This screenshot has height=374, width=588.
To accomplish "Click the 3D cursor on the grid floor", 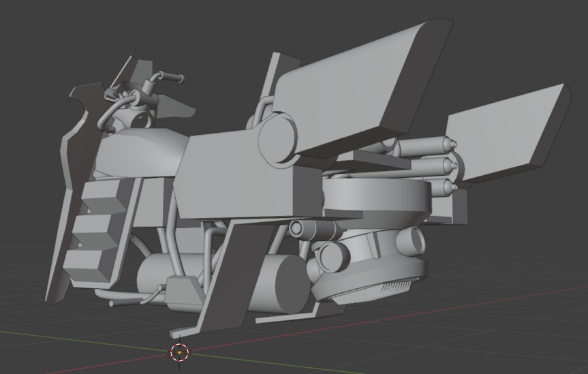I will 179,352.
